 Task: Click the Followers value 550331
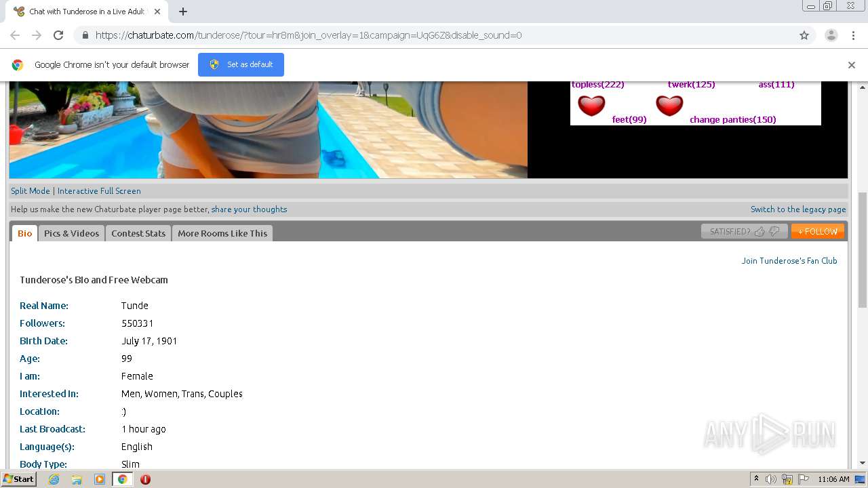pos(138,323)
